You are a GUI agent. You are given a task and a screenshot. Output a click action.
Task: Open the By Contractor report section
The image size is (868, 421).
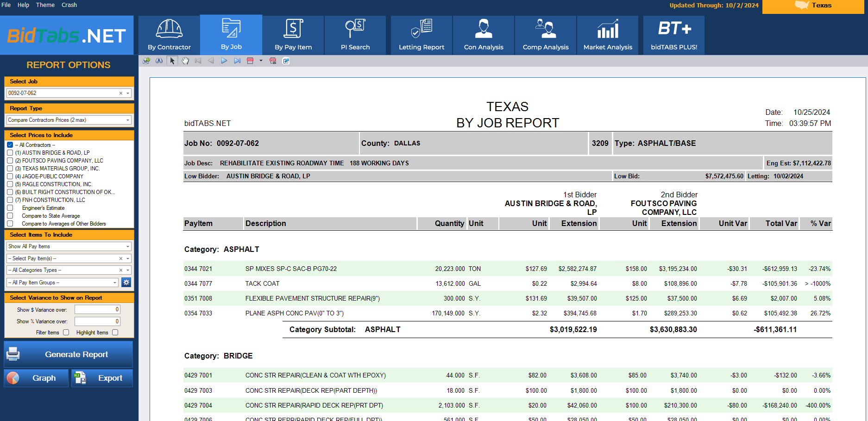click(x=169, y=35)
